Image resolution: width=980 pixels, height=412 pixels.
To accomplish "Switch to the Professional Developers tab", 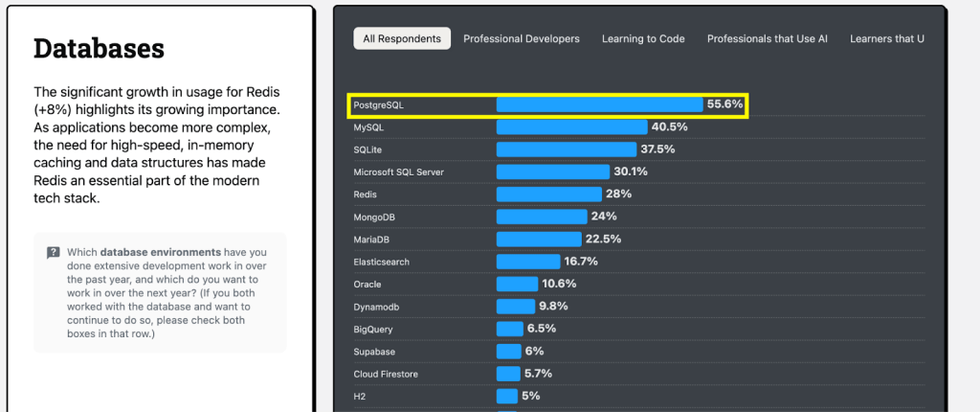I will tap(522, 38).
